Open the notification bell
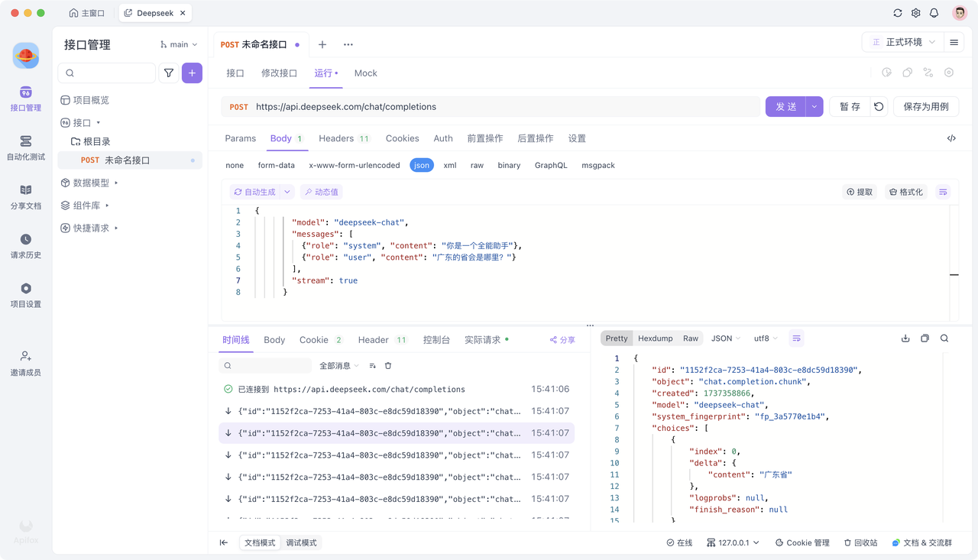The width and height of the screenshot is (978, 560). click(x=934, y=13)
